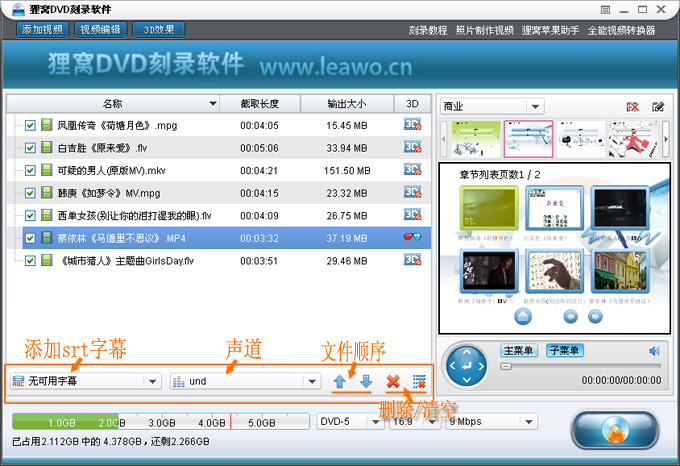Image resolution: width=680 pixels, height=466 pixels.
Task: Click the 3D icon for 可疑的男人(原版MV).mkv
Action: [x=412, y=170]
